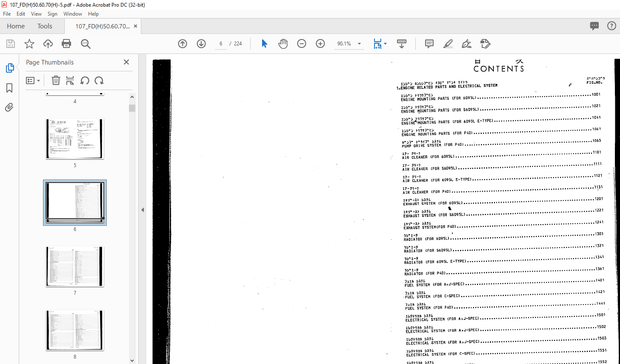Open the Help menu
620x364 pixels.
click(x=93, y=14)
